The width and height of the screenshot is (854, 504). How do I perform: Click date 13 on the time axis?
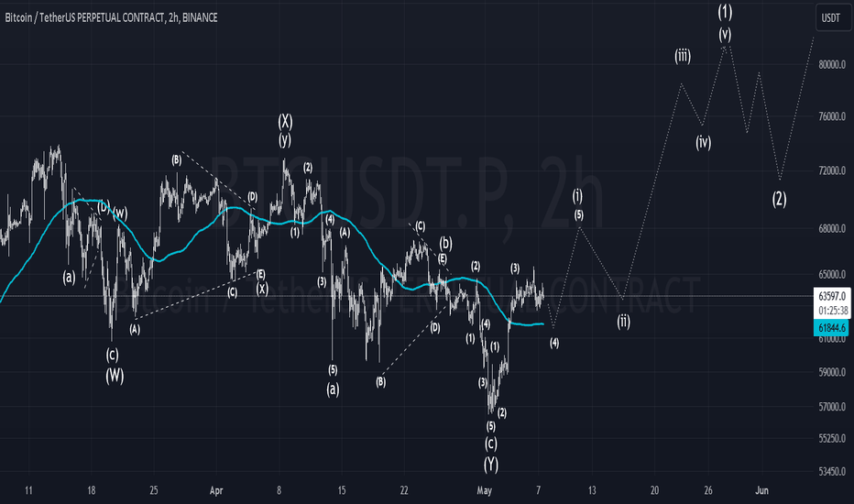592,490
